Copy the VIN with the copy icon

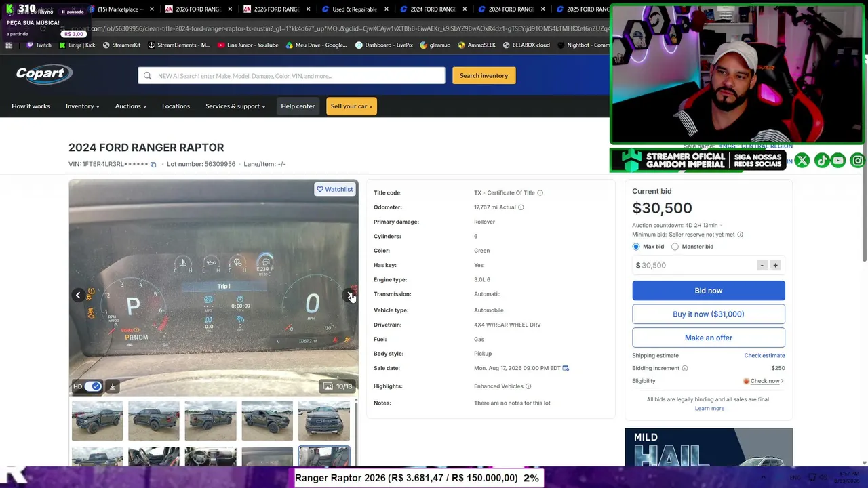pyautogui.click(x=153, y=165)
